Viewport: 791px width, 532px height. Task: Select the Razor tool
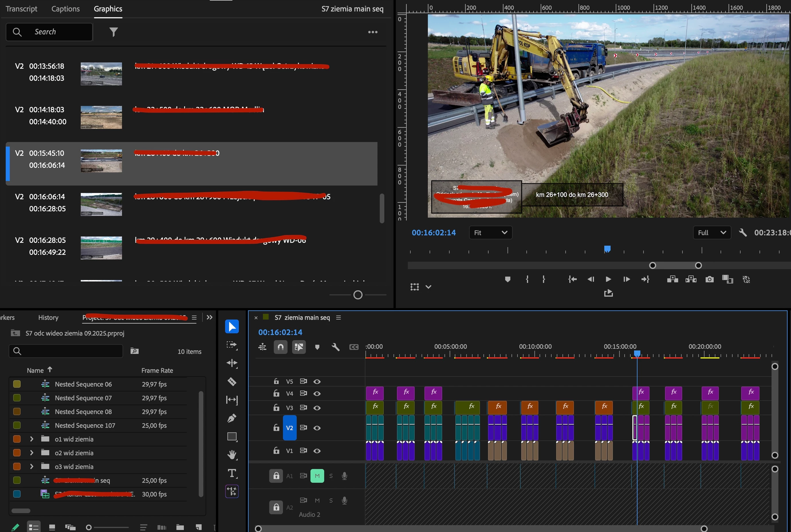coord(232,381)
